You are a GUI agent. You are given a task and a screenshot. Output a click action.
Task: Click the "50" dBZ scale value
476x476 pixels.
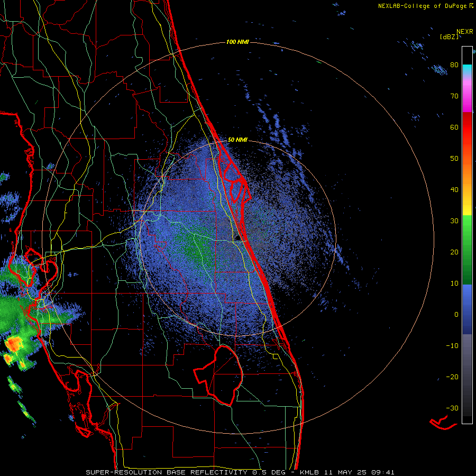[x=454, y=159]
